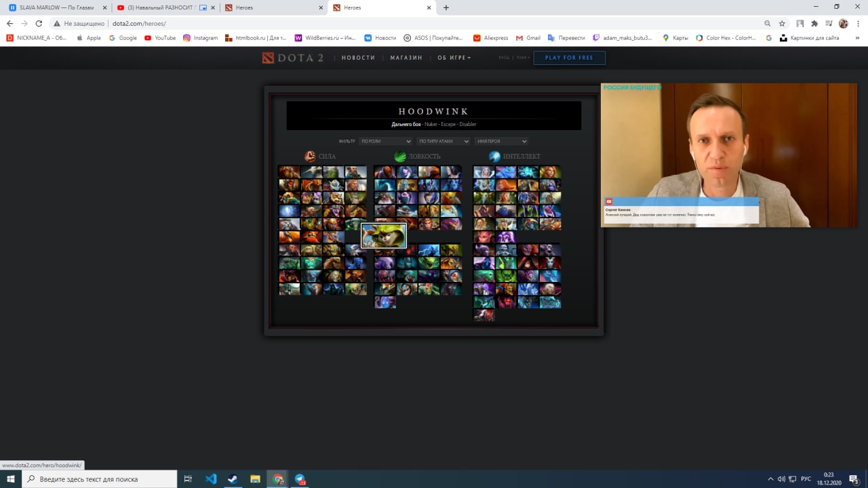Screen dimensions: 868x488
Task: Expand the 'По роли' filter dropdown
Action: (385, 141)
